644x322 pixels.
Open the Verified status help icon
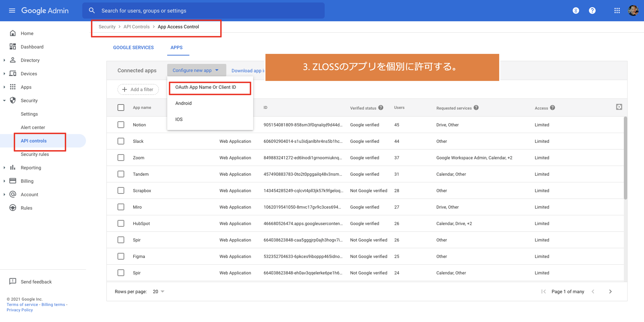tap(381, 108)
